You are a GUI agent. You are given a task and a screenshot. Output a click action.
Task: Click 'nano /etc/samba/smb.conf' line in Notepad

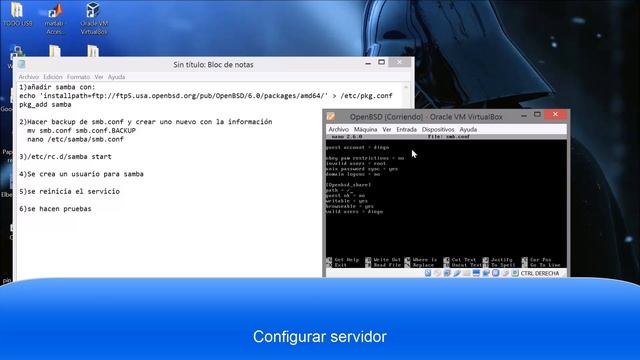coord(75,139)
